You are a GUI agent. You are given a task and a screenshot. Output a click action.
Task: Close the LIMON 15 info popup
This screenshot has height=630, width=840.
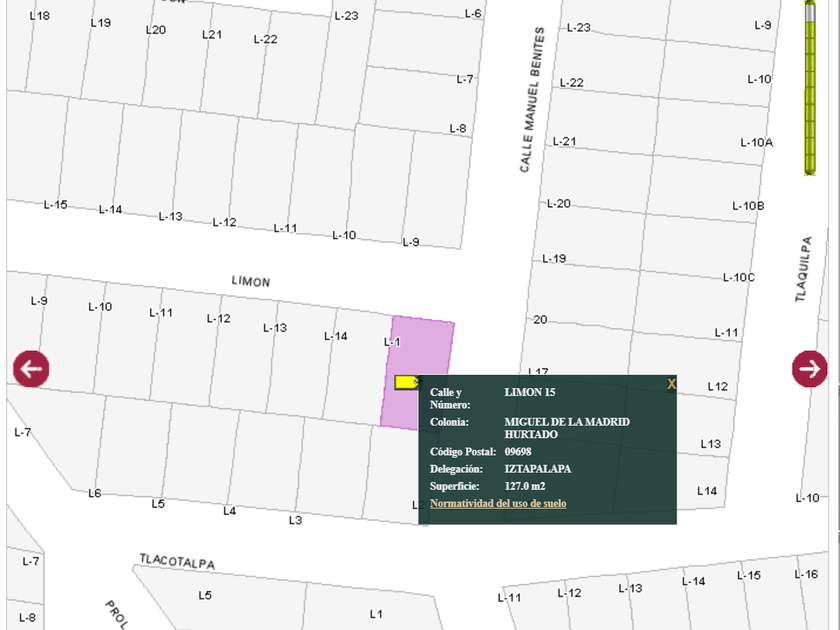(x=671, y=384)
